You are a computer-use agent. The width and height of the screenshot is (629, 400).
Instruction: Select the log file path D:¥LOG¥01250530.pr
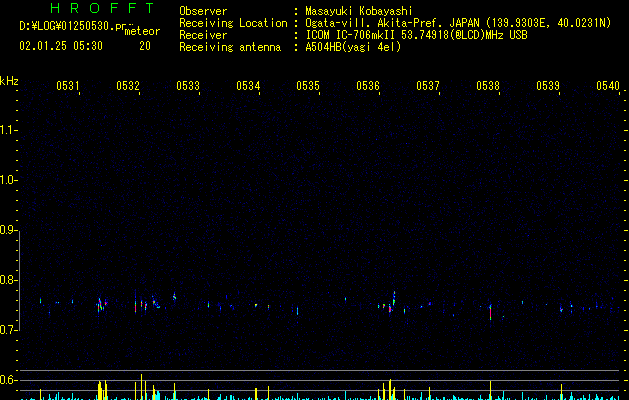coord(73,26)
